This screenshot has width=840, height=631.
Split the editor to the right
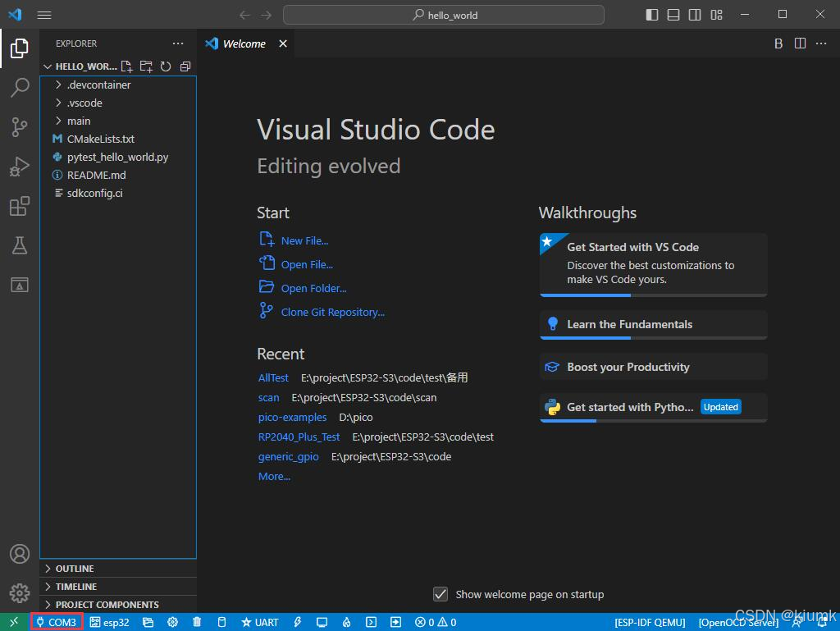tap(800, 43)
